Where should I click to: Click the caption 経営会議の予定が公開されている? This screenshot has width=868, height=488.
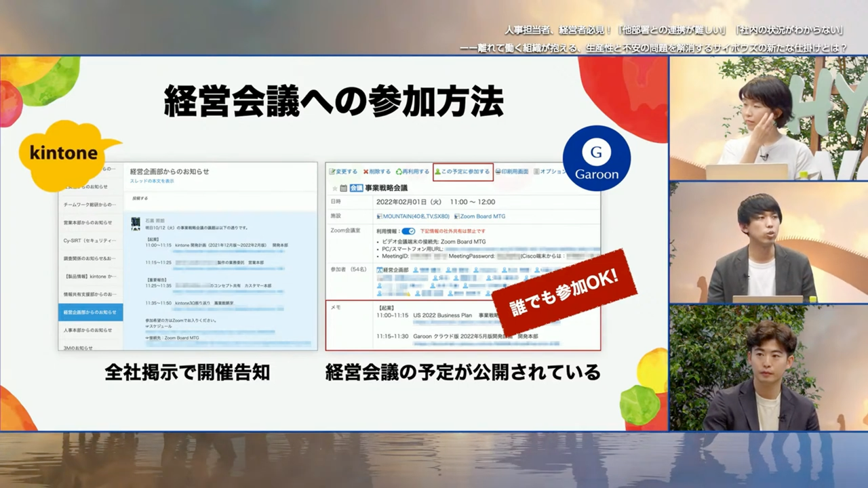pyautogui.click(x=462, y=372)
